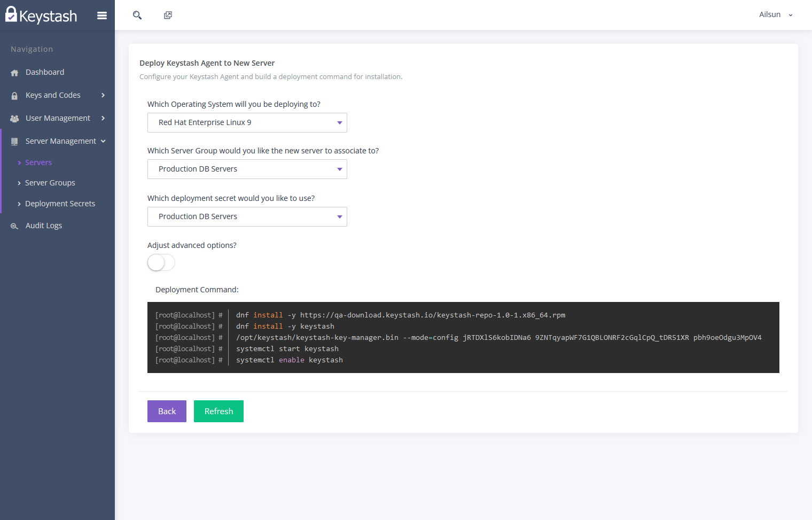Open the Ailsun account menu

click(x=776, y=14)
